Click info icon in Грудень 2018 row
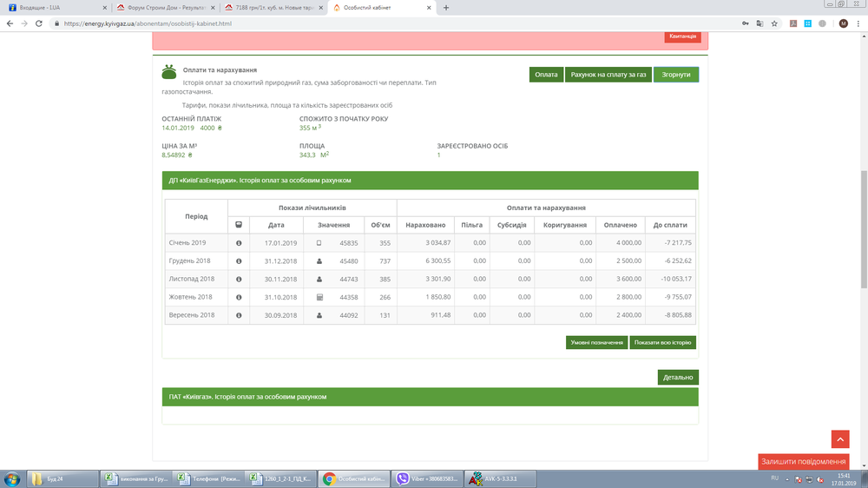 (239, 260)
